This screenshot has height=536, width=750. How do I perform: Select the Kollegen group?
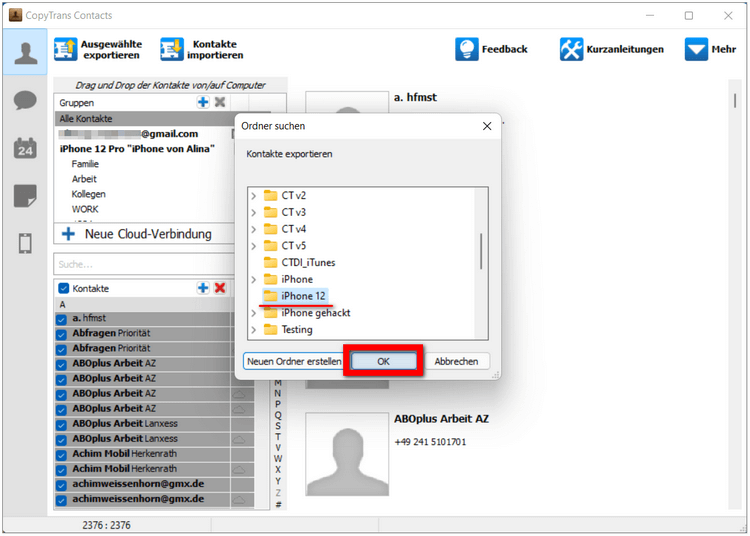88,194
